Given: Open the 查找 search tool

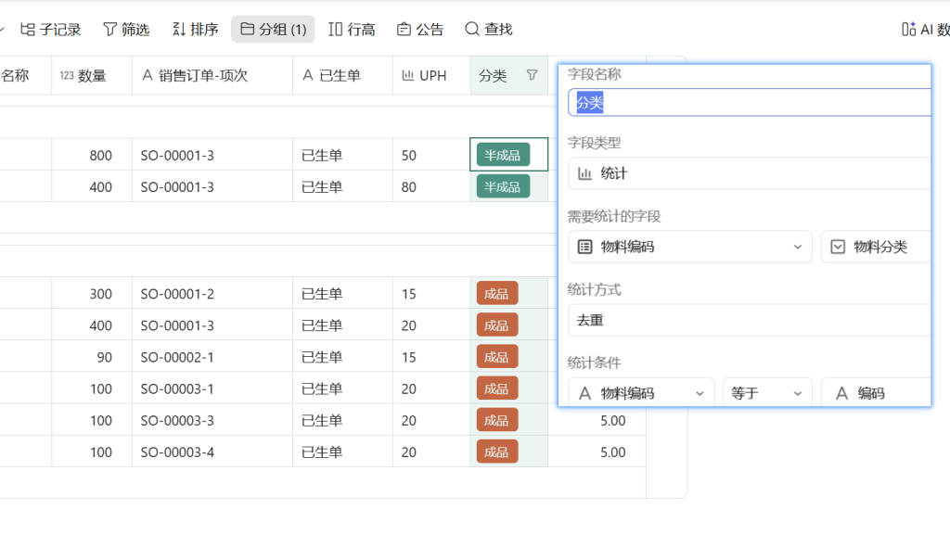Looking at the screenshot, I should pyautogui.click(x=488, y=29).
